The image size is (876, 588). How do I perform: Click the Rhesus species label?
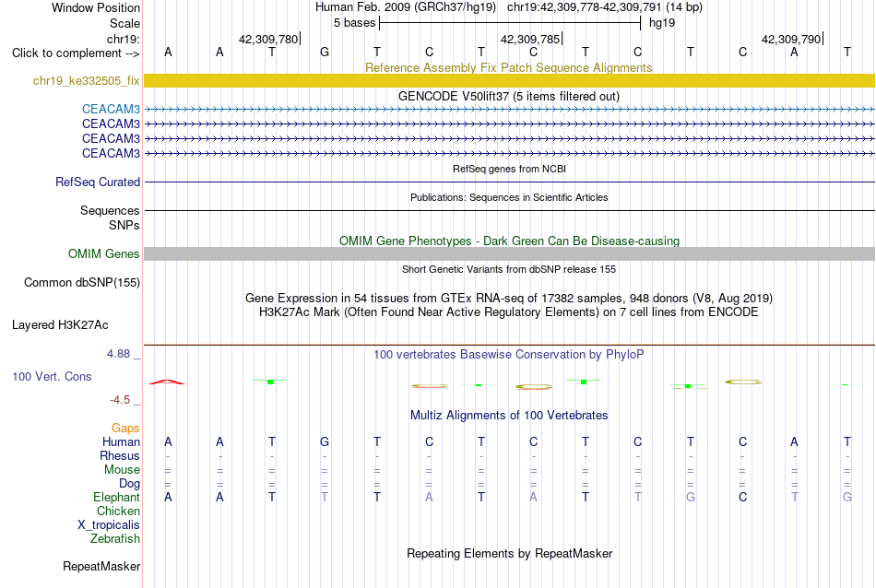pos(119,455)
